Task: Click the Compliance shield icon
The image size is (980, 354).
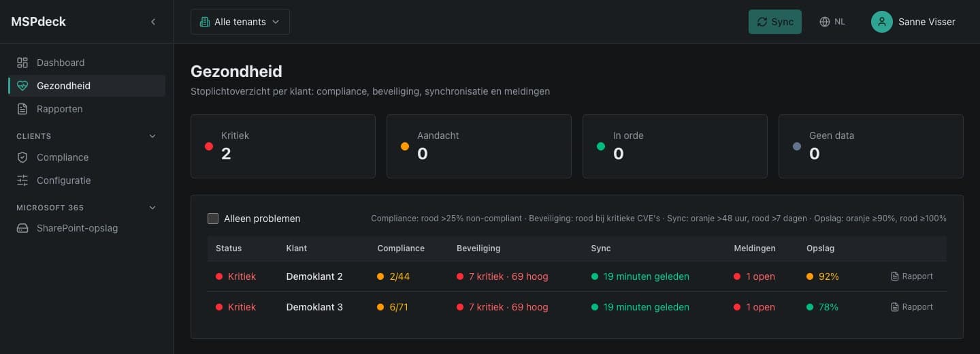Action: (x=22, y=157)
